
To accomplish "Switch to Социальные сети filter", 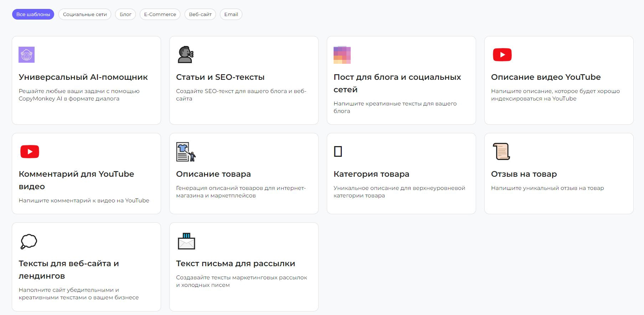I will pos(85,15).
